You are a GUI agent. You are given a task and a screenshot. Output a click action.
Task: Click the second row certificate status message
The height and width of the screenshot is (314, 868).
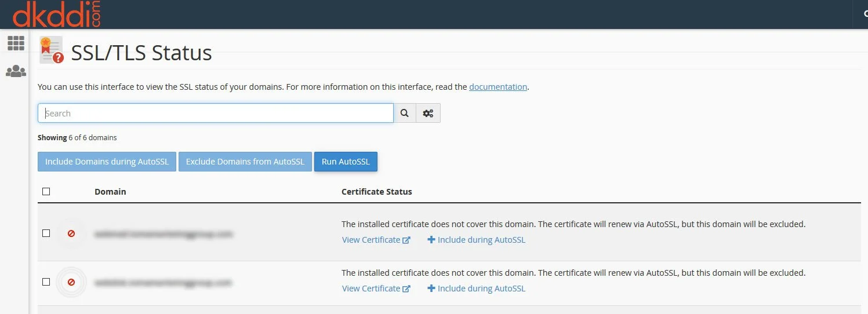[573, 273]
